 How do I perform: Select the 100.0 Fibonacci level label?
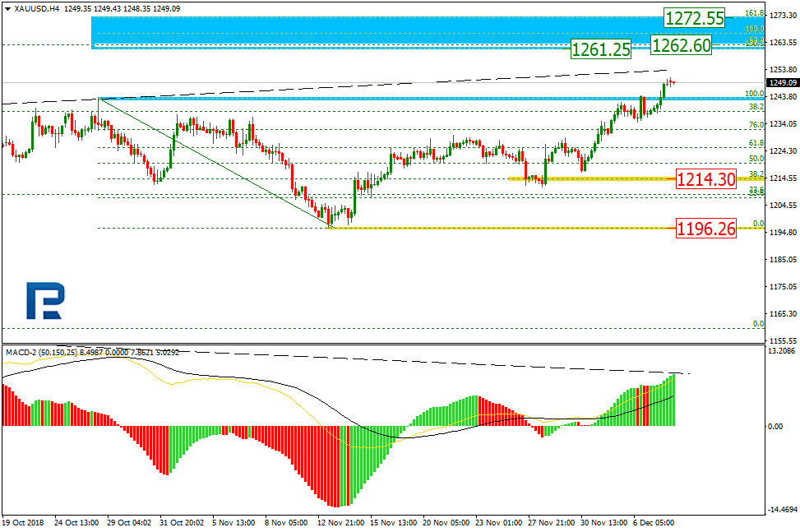coord(755,94)
